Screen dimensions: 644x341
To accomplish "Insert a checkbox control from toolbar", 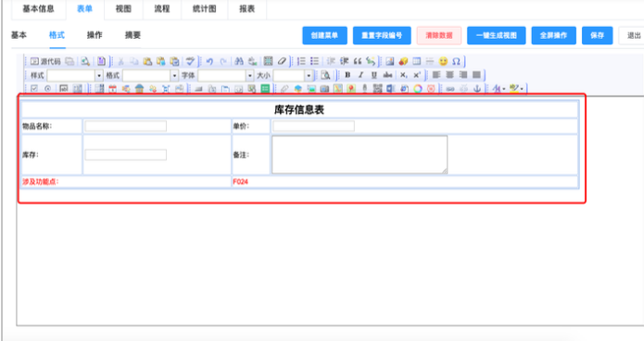I will pos(34,88).
